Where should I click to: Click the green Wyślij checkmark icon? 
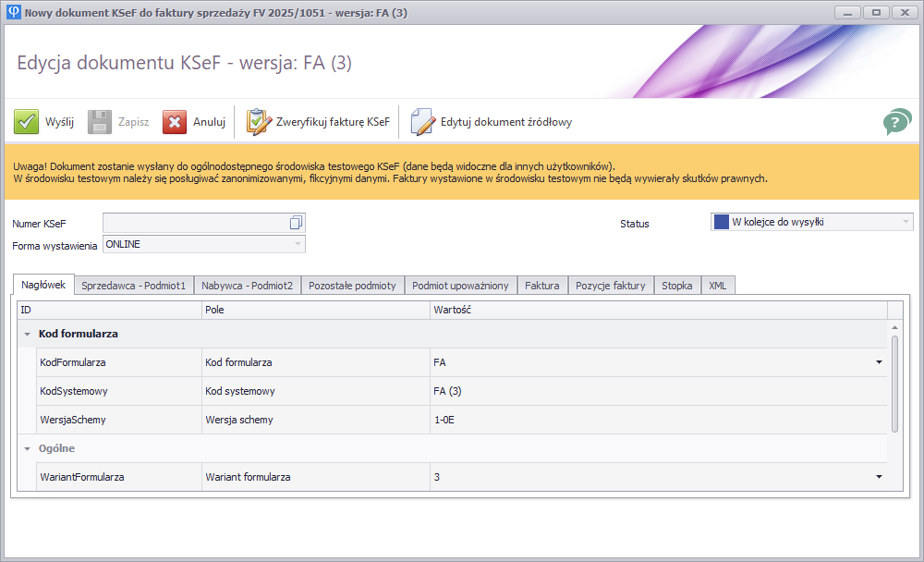tap(26, 122)
